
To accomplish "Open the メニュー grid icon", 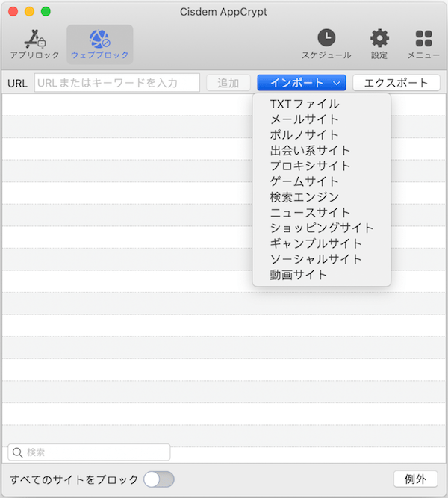I will pyautogui.click(x=423, y=38).
